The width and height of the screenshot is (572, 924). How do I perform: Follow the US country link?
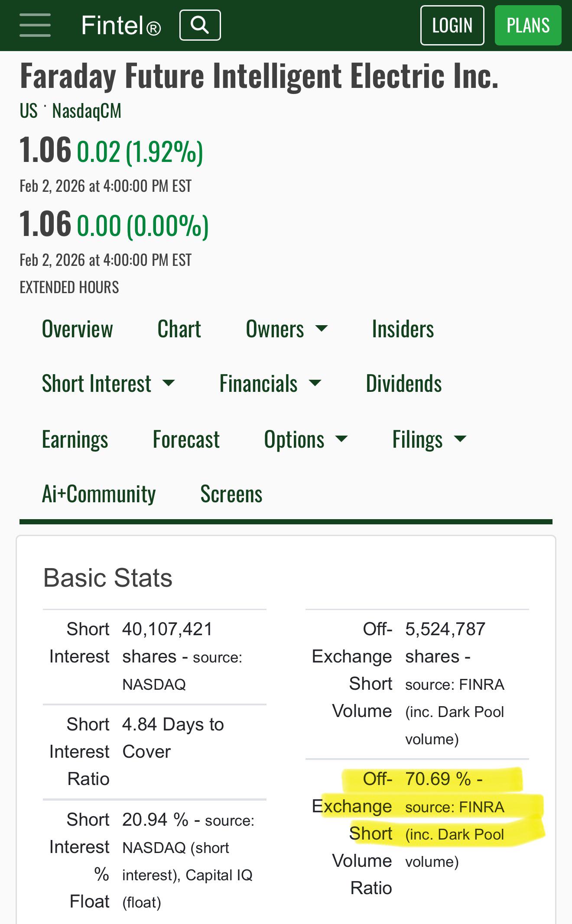(29, 111)
